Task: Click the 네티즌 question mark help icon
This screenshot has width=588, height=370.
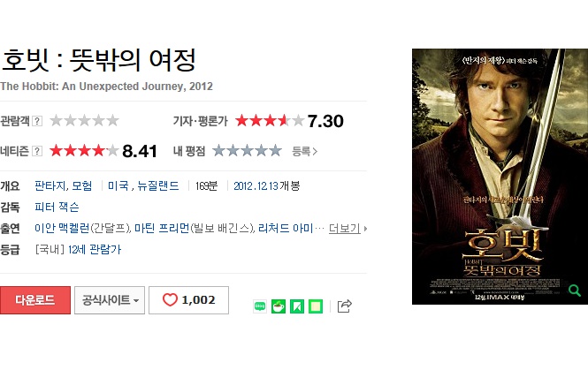Action: coord(37,151)
